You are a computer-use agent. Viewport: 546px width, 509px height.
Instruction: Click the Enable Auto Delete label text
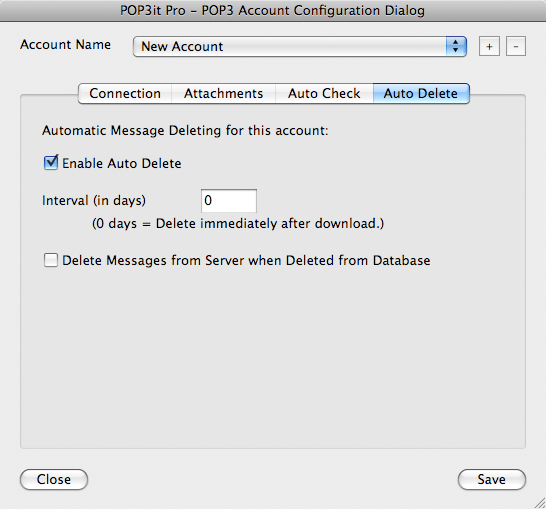[122, 163]
